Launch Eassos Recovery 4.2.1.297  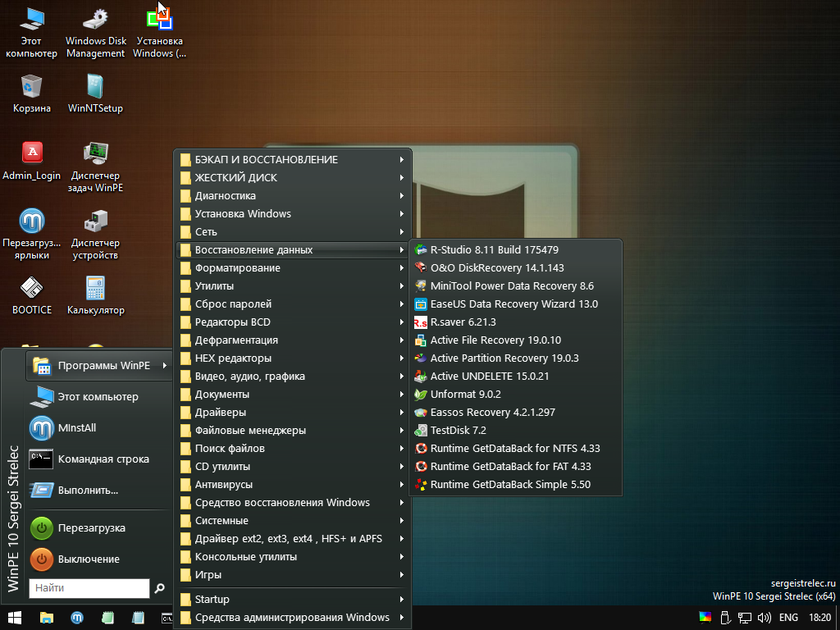pos(515,412)
